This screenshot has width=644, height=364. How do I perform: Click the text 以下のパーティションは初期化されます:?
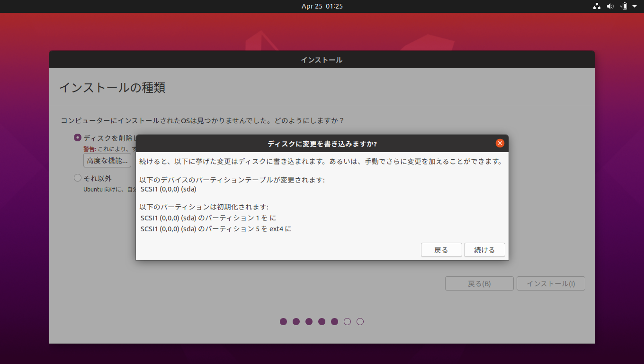click(204, 207)
